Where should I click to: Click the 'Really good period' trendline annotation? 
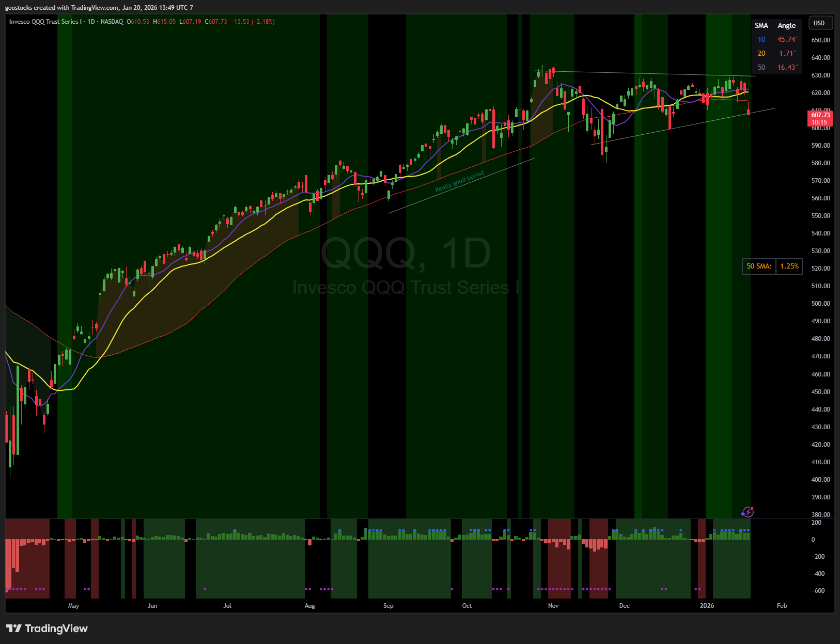(x=459, y=181)
